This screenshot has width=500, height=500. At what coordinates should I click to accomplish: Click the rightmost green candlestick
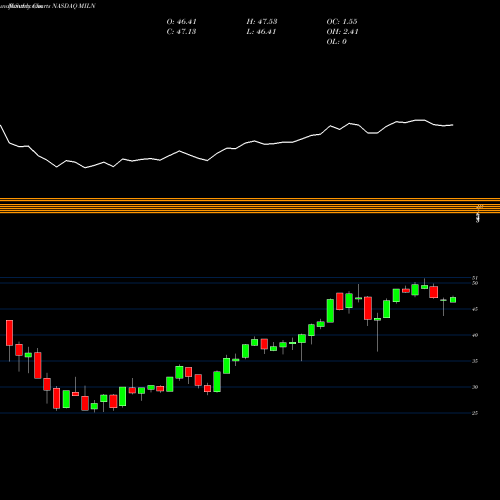point(453,300)
